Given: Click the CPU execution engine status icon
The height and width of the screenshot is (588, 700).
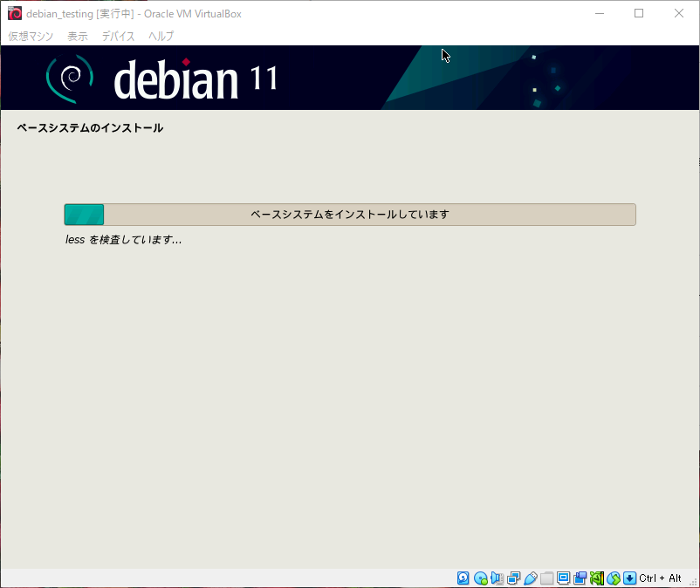Looking at the screenshot, I should tap(597, 578).
